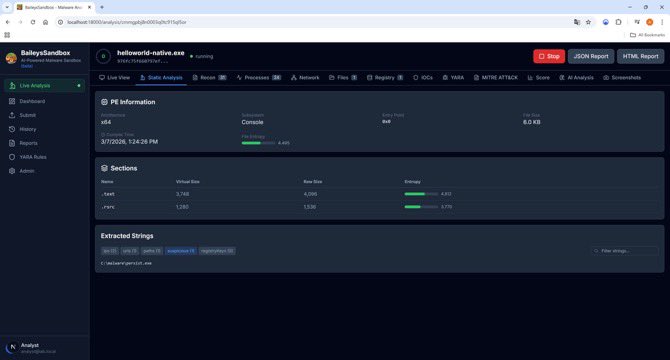This screenshot has height=360, width=670.
Task: Open the IOCs tab
Action: tap(423, 78)
